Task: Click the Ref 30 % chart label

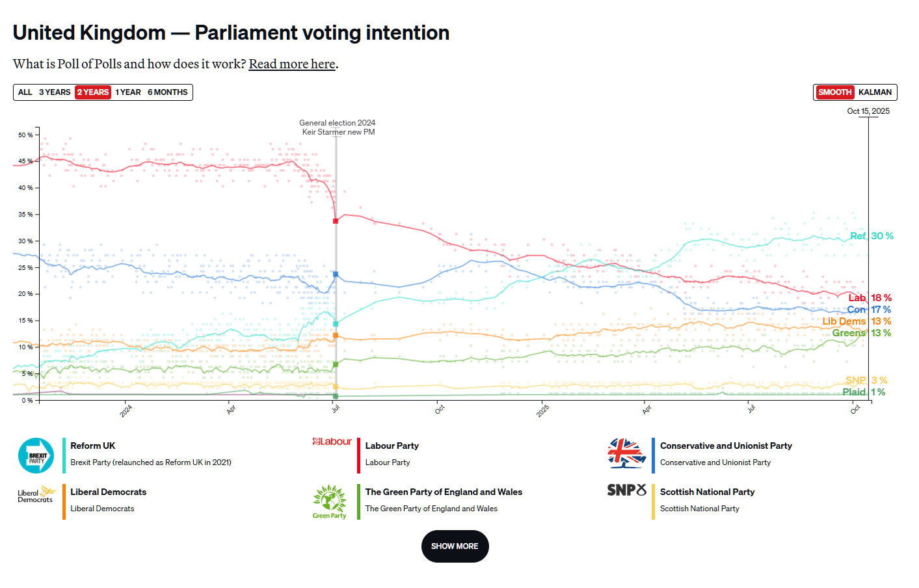Action: pyautogui.click(x=872, y=236)
